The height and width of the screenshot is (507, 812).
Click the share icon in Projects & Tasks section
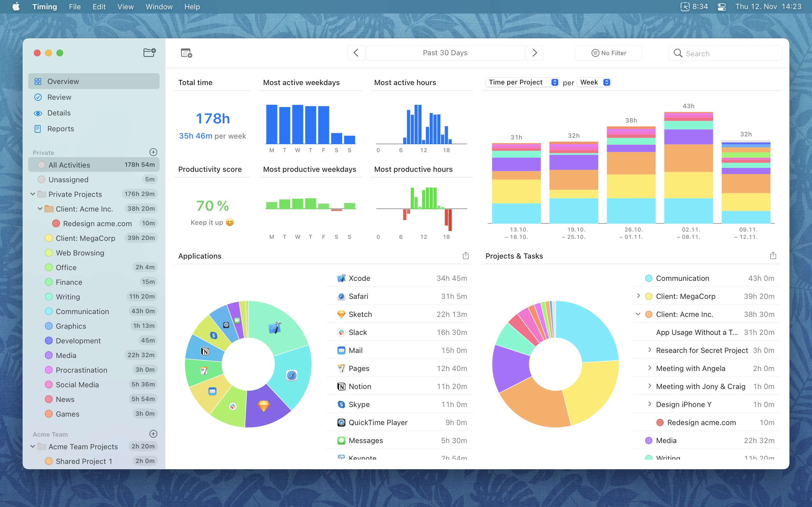773,255
